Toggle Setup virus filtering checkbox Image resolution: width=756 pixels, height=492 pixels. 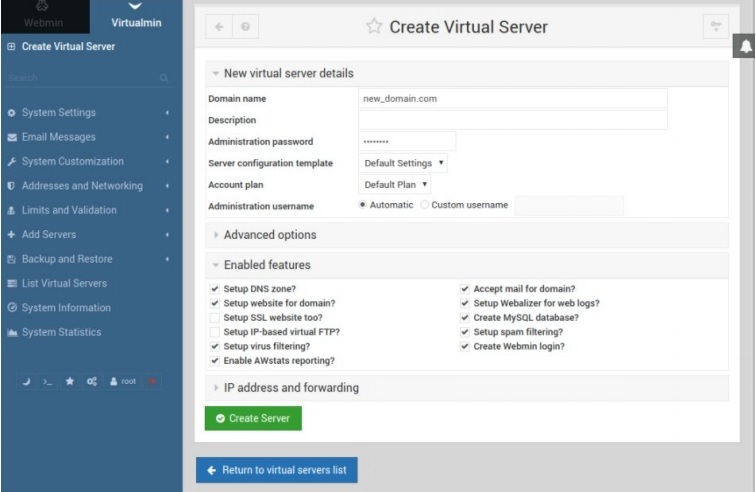pos(215,346)
